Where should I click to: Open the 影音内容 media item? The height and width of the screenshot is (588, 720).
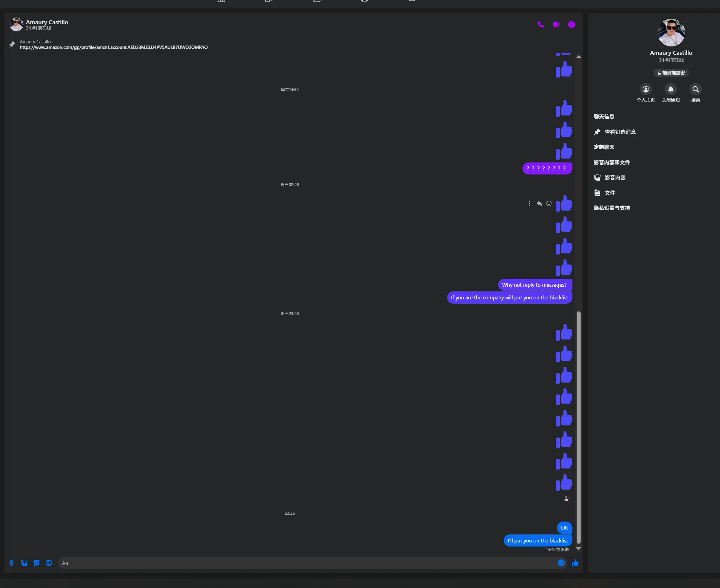click(x=615, y=178)
